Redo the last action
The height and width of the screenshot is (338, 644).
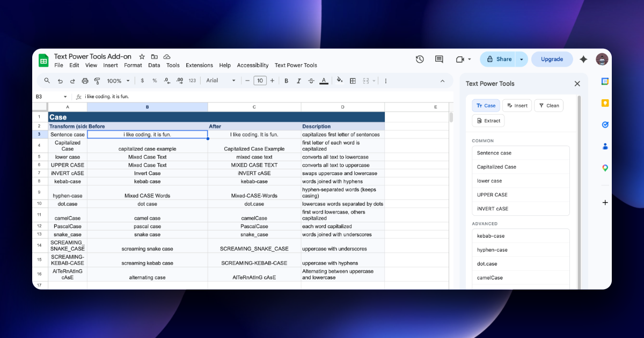(x=72, y=80)
